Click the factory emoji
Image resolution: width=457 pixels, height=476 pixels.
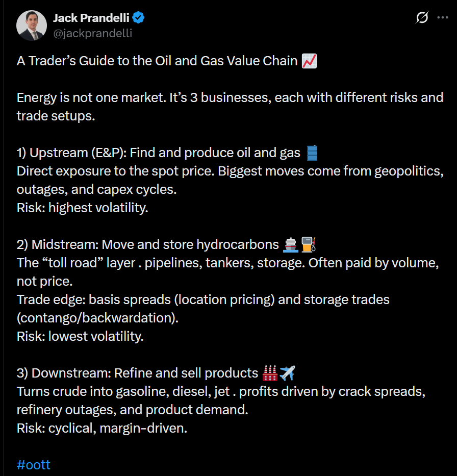point(270,373)
